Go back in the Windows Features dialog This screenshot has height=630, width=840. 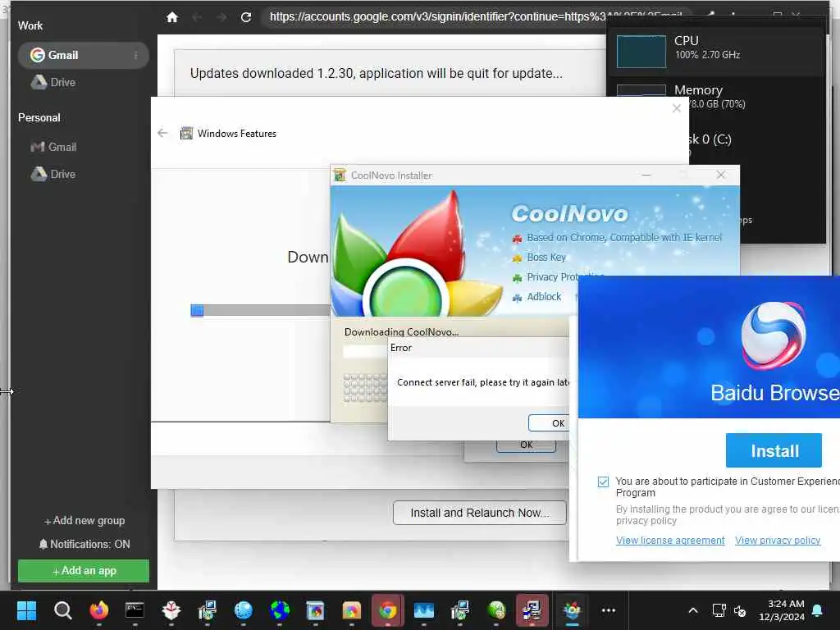click(x=163, y=133)
